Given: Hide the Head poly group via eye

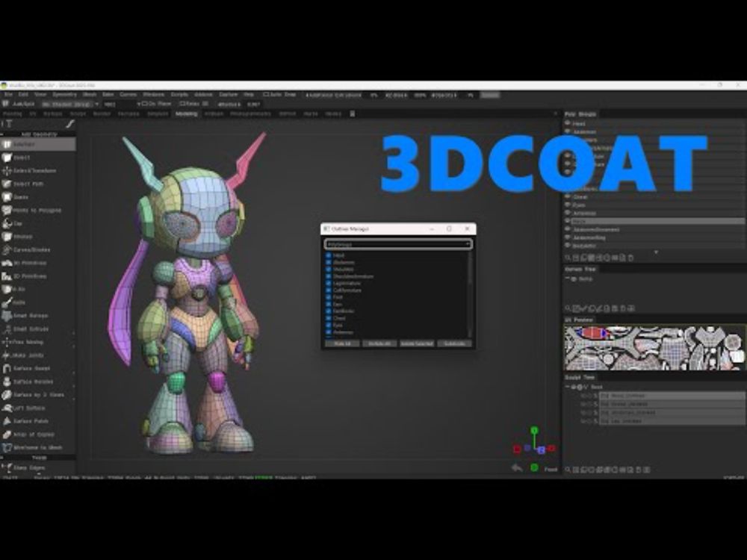Looking at the screenshot, I should [x=568, y=123].
